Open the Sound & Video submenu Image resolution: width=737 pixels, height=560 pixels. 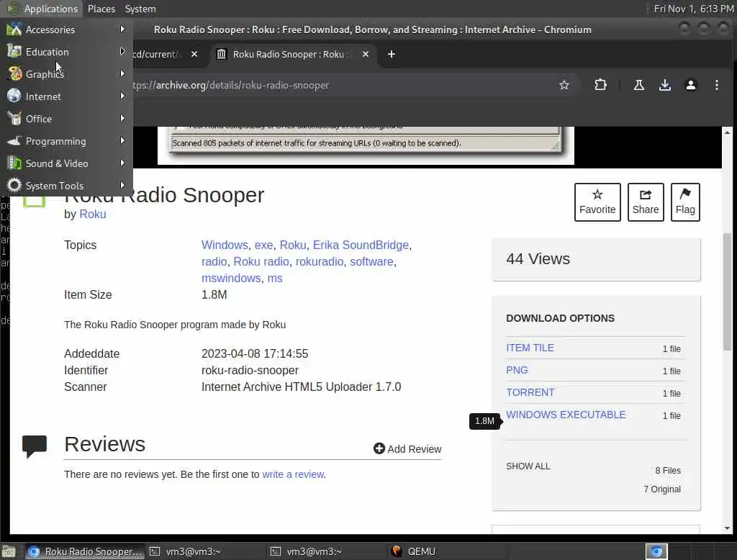coord(66,163)
